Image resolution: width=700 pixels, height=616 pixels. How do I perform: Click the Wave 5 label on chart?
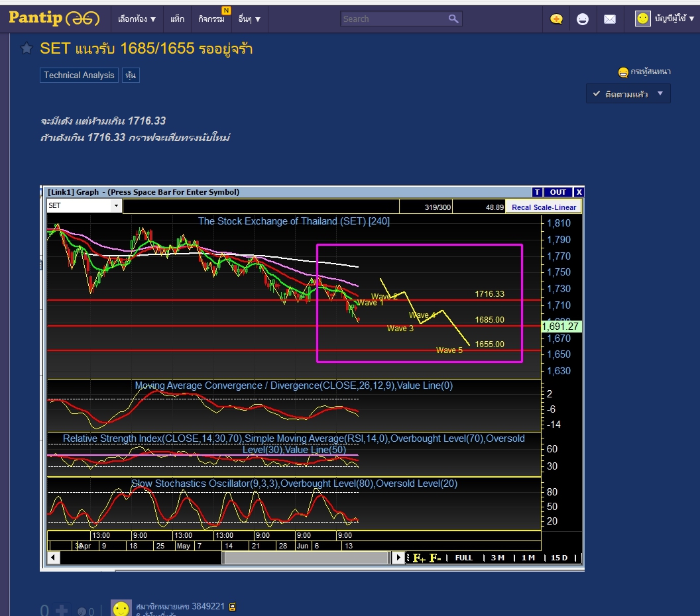449,350
